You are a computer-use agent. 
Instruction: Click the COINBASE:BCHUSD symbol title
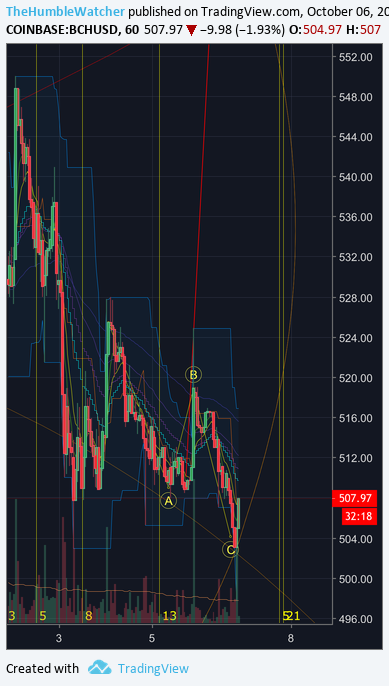(x=62, y=30)
